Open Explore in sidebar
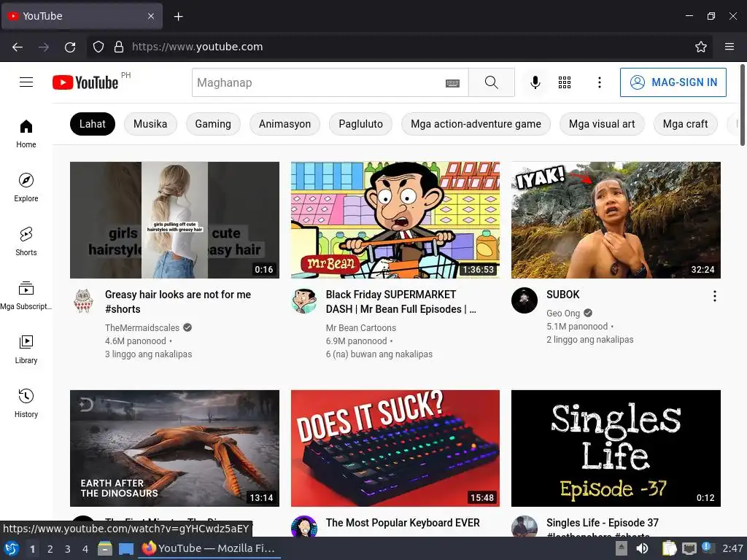Viewport: 747px width, 560px height. [x=26, y=187]
